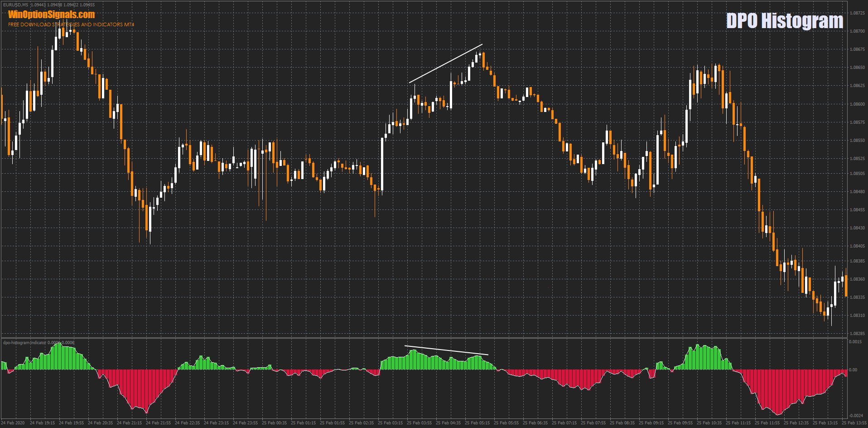Click the 0.00 indicator zero level label
868x428 pixels.
click(853, 370)
